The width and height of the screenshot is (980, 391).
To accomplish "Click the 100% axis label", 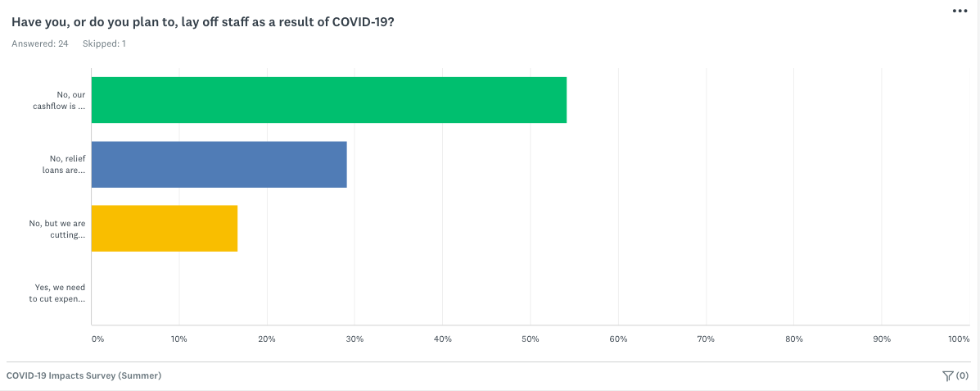I will (959, 339).
